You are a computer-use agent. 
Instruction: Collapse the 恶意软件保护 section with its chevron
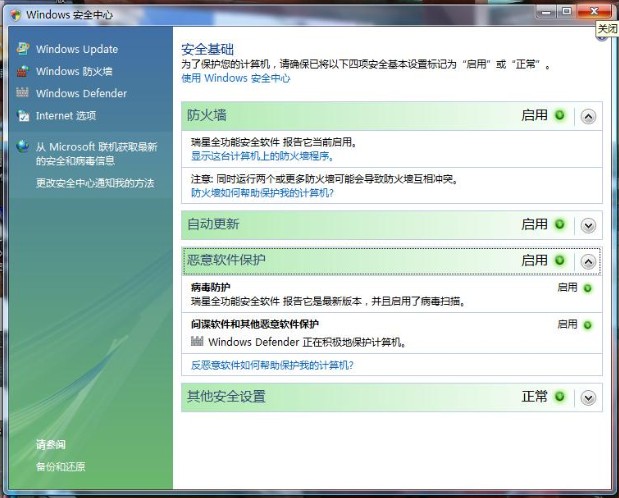click(x=588, y=261)
